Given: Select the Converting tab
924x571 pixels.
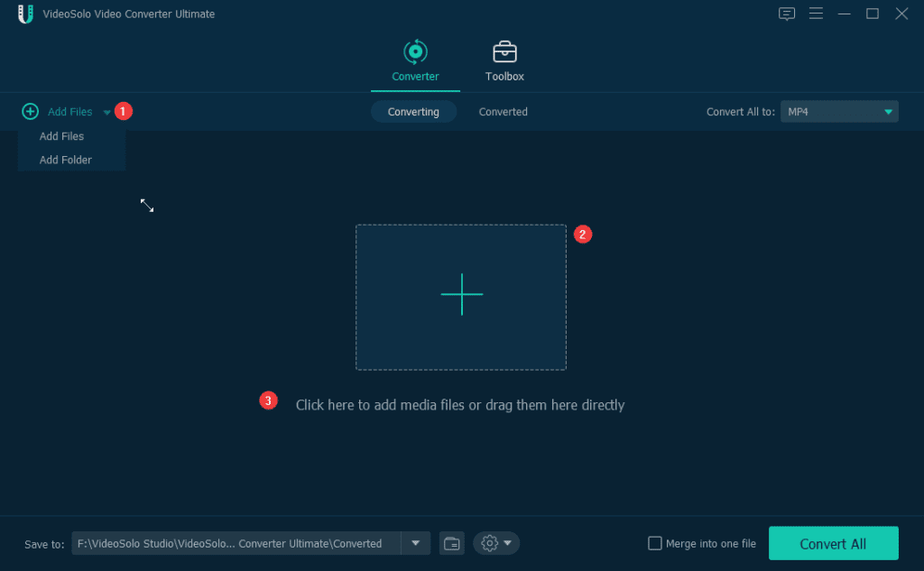Looking at the screenshot, I should pos(413,112).
